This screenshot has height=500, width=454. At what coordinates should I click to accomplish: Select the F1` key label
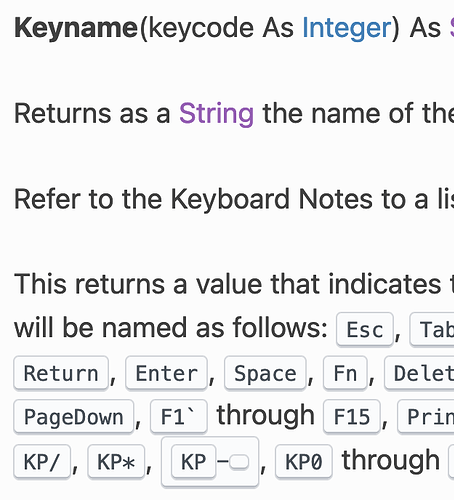[x=179, y=417]
